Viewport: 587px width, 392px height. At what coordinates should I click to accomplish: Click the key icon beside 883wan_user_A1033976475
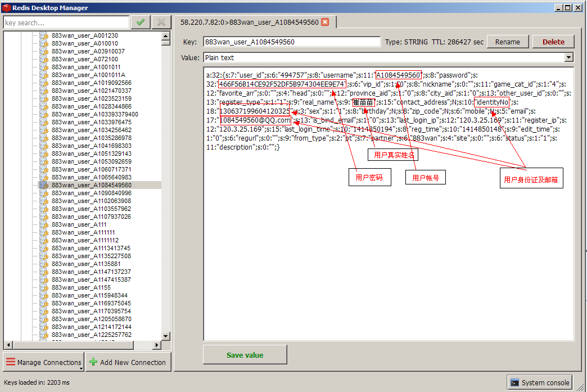pos(44,122)
